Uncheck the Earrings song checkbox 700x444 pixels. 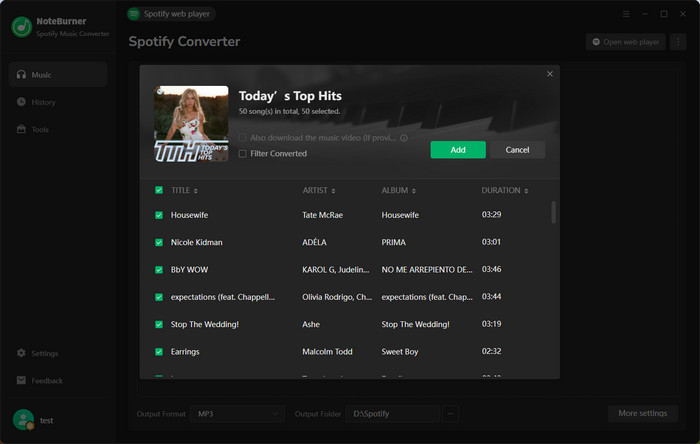click(159, 352)
